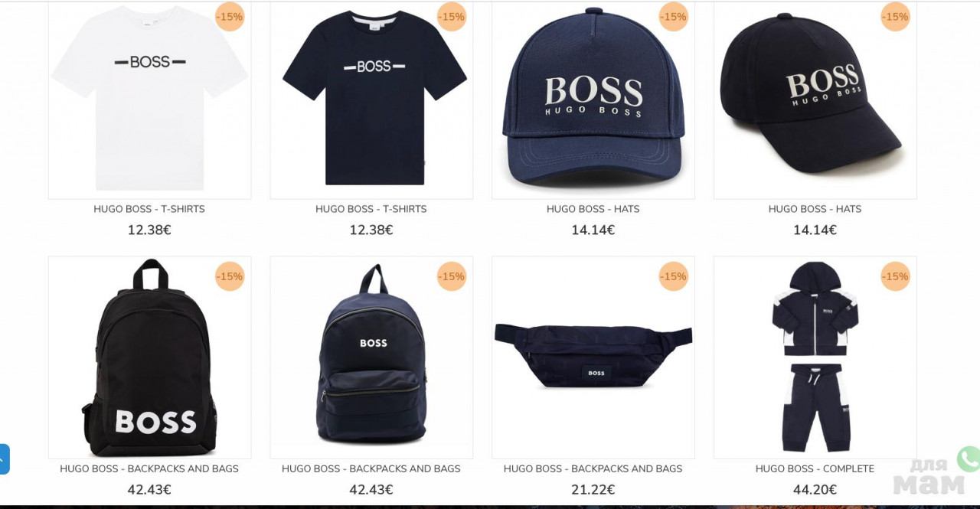Open the black BOSS backpack image

(149, 357)
